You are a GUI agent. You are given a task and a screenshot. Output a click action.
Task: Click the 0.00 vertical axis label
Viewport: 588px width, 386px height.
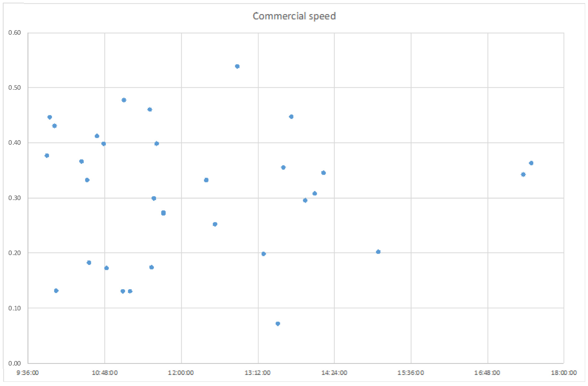click(15, 363)
